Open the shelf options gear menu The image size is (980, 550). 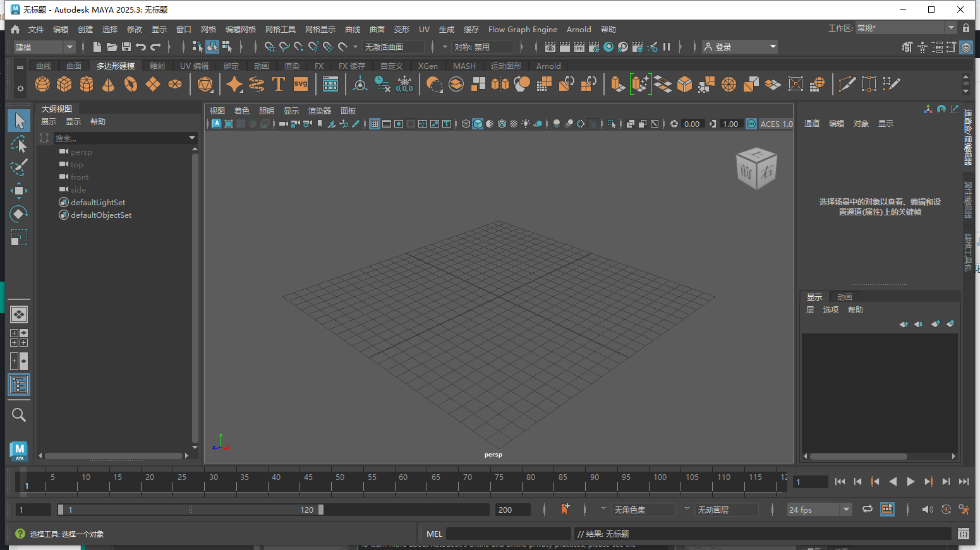click(20, 88)
